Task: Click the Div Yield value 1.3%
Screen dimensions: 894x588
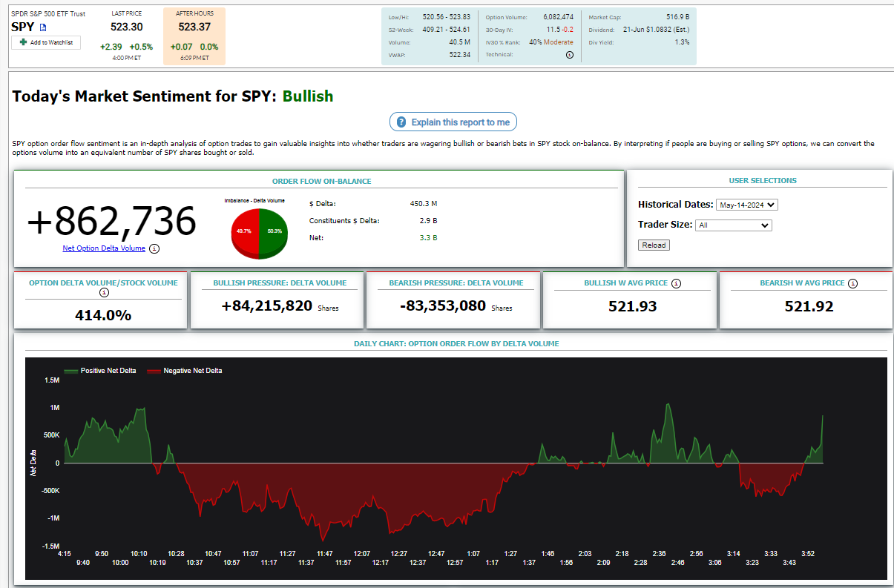Action: coord(683,42)
